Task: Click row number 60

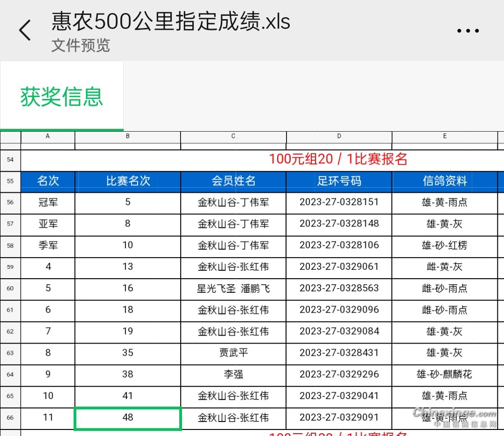Action: click(x=10, y=288)
